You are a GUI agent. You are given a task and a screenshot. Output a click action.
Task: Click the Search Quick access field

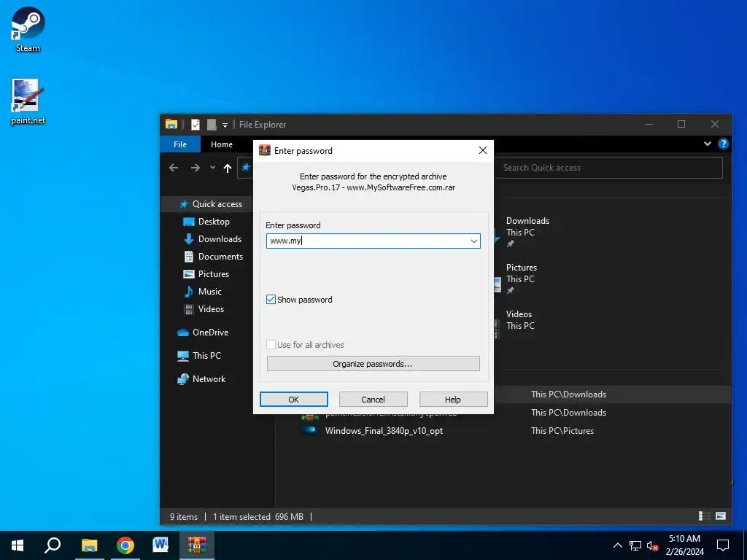tap(609, 168)
